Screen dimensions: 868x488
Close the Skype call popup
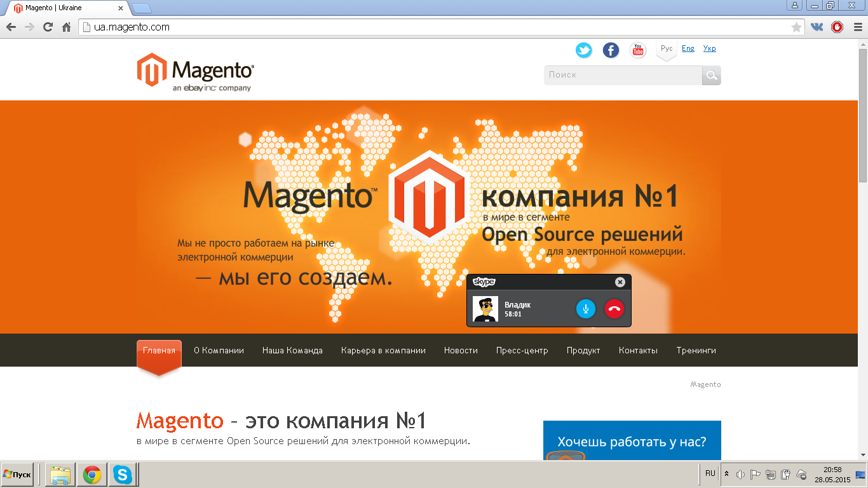(x=620, y=282)
